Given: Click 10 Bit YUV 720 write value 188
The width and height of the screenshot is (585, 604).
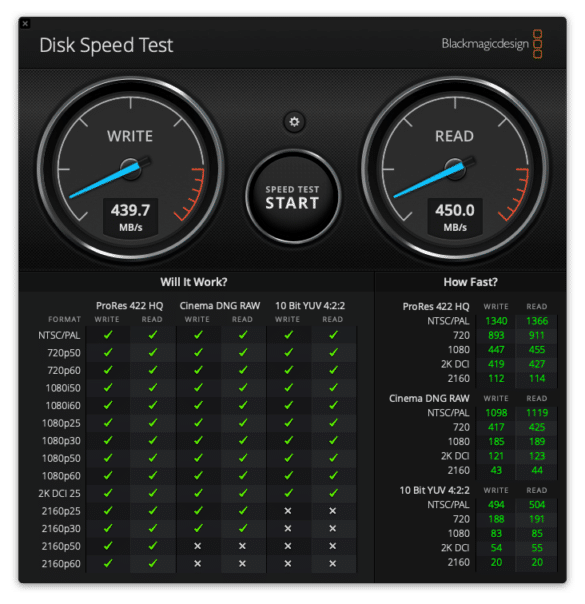Looking at the screenshot, I should click(496, 519).
